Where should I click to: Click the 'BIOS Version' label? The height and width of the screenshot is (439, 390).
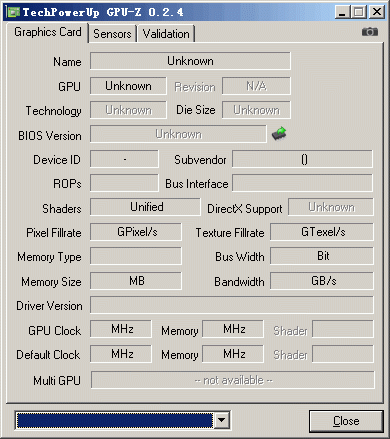50,136
